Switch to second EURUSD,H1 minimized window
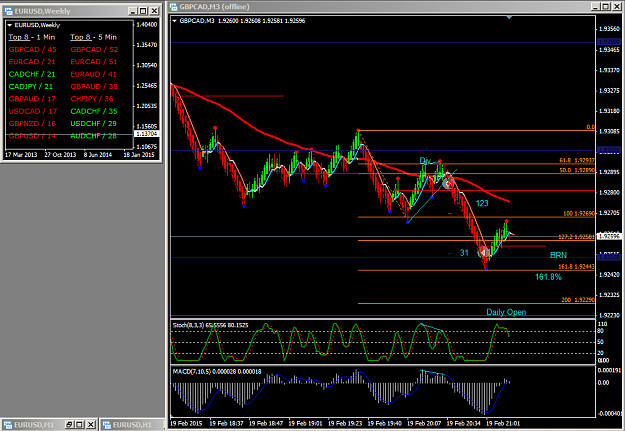 point(132,425)
